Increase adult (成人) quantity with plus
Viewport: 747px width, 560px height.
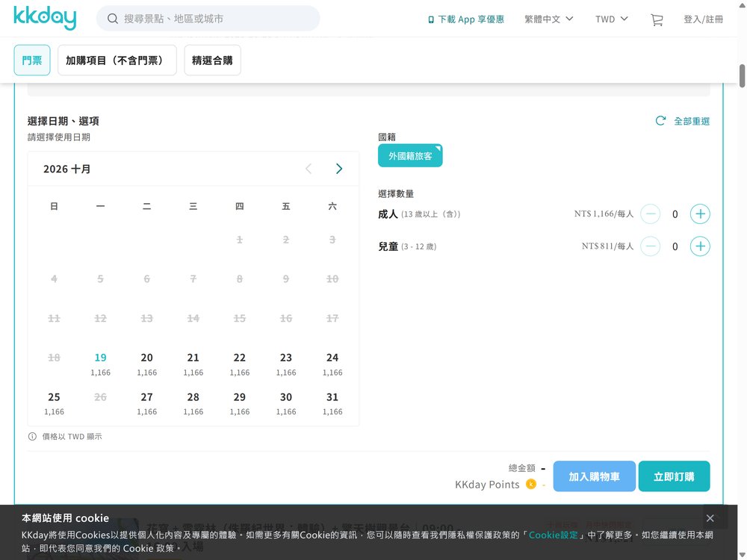pyautogui.click(x=700, y=214)
